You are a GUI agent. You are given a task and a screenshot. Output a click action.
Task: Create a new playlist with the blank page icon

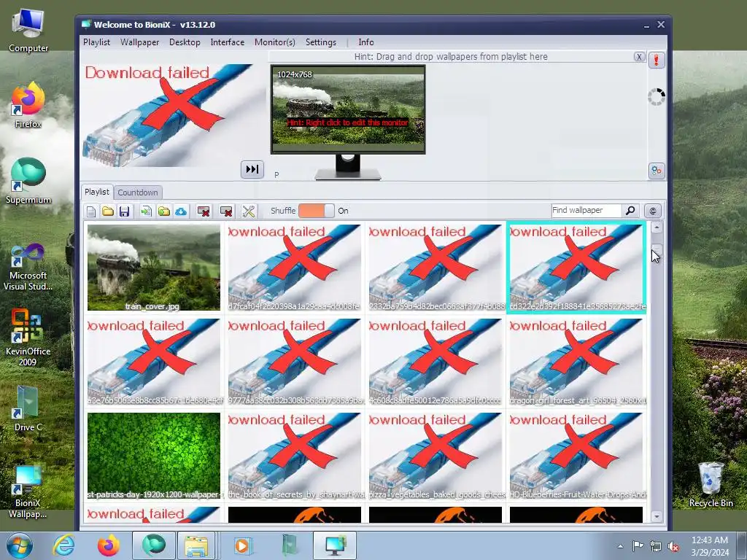tap(91, 211)
